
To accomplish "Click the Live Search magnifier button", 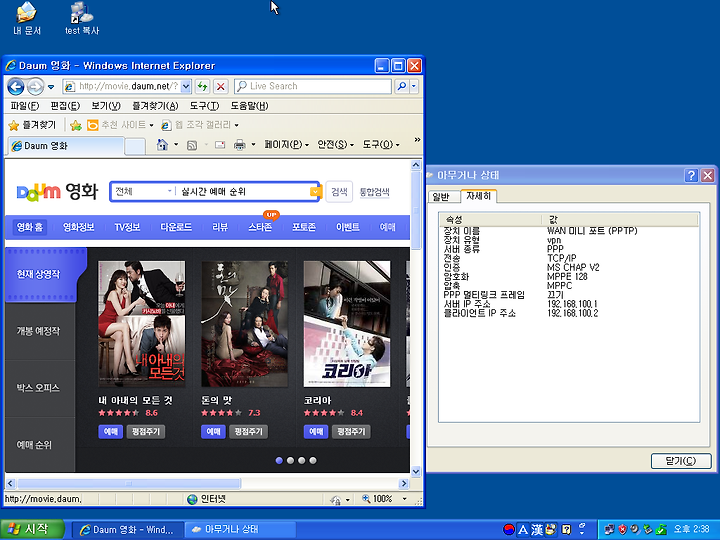I will coord(402,86).
